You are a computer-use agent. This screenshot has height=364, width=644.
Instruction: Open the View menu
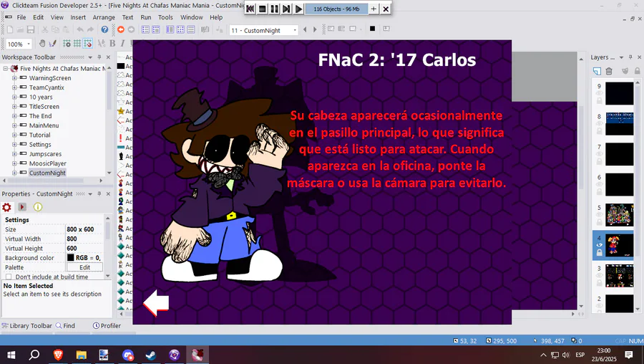(57, 17)
